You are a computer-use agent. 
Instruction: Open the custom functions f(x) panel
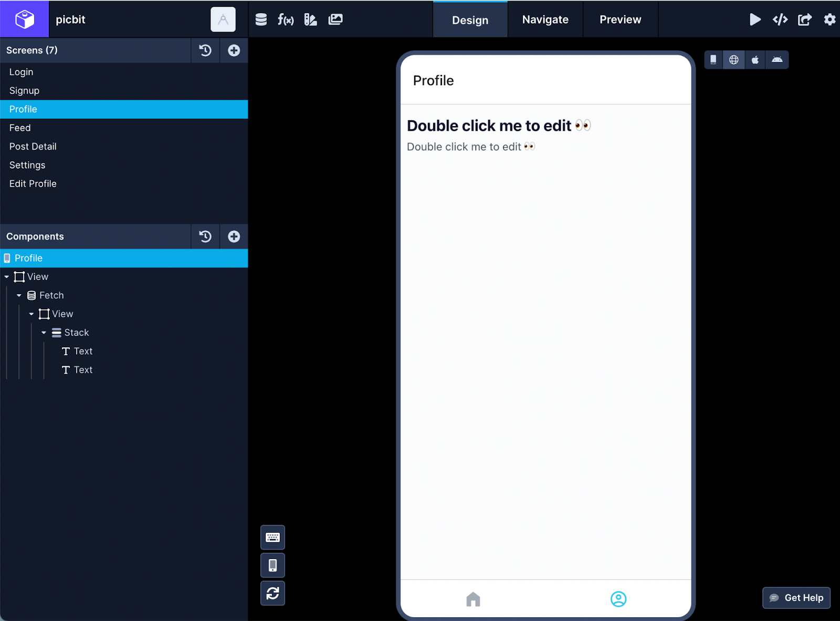286,19
